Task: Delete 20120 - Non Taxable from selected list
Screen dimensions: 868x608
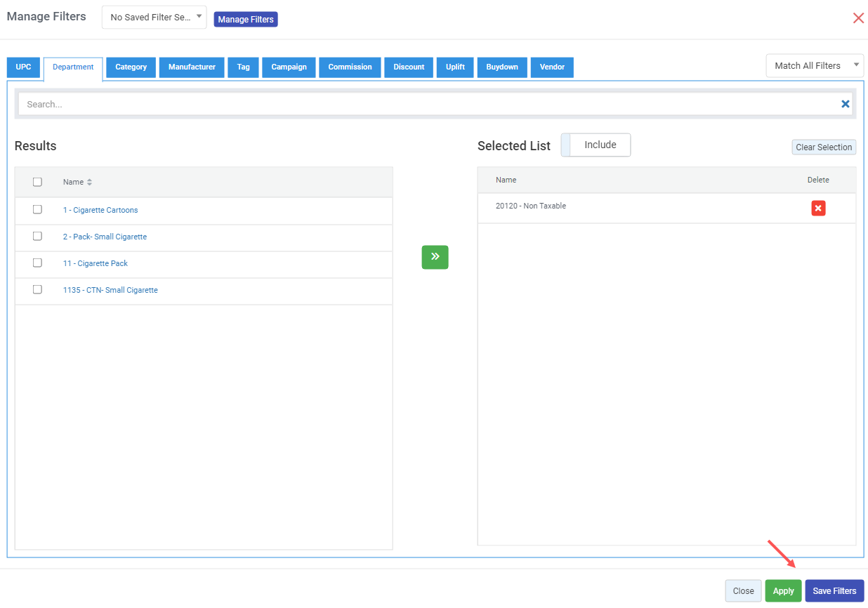Action: (818, 209)
